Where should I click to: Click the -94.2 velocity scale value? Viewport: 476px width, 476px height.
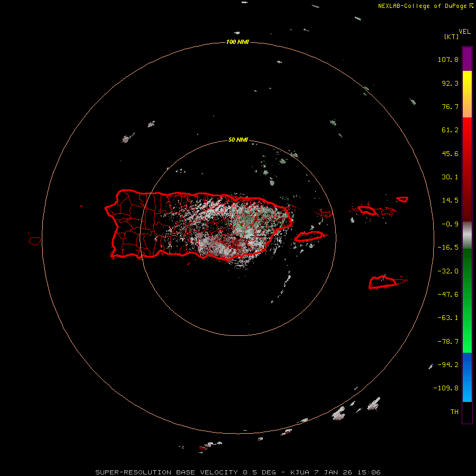tap(448, 364)
